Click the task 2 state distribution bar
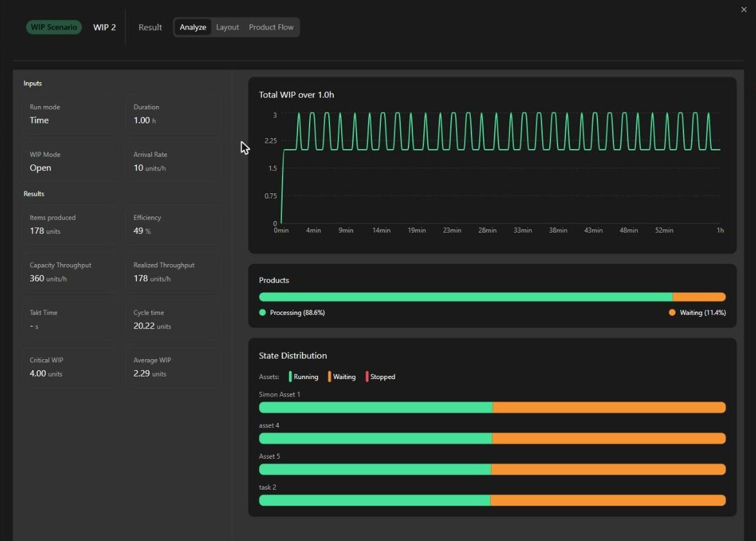This screenshot has height=541, width=756. pyautogui.click(x=492, y=501)
